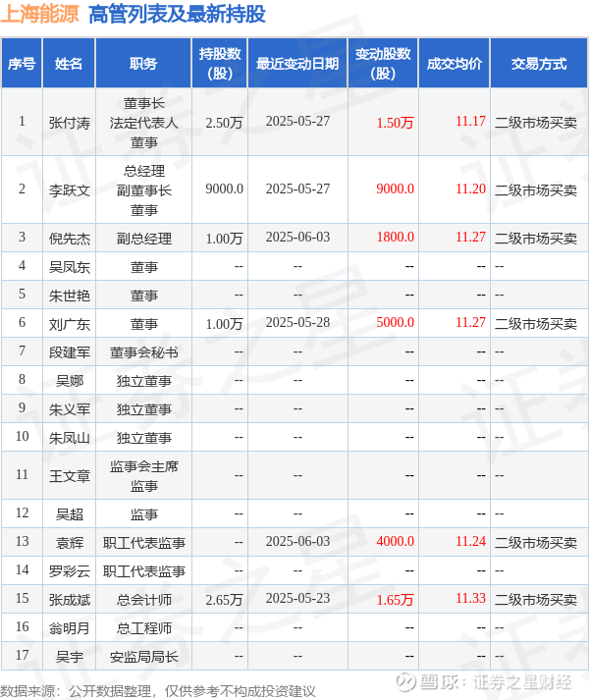Screen dimensions: 589x700
Task: Click 李跃文's change date 2025-05-27
Action: click(297, 189)
